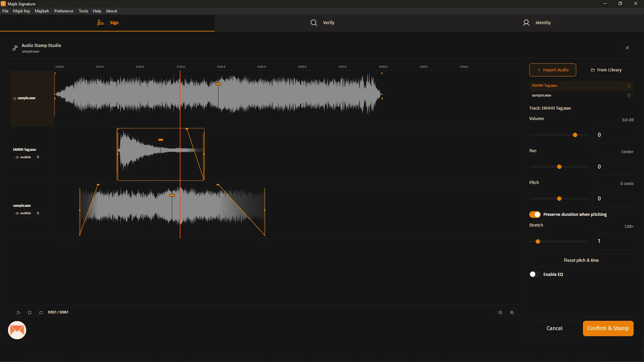Click the Audio Stamp Studio music note icon
The image size is (644, 362).
coord(15,48)
